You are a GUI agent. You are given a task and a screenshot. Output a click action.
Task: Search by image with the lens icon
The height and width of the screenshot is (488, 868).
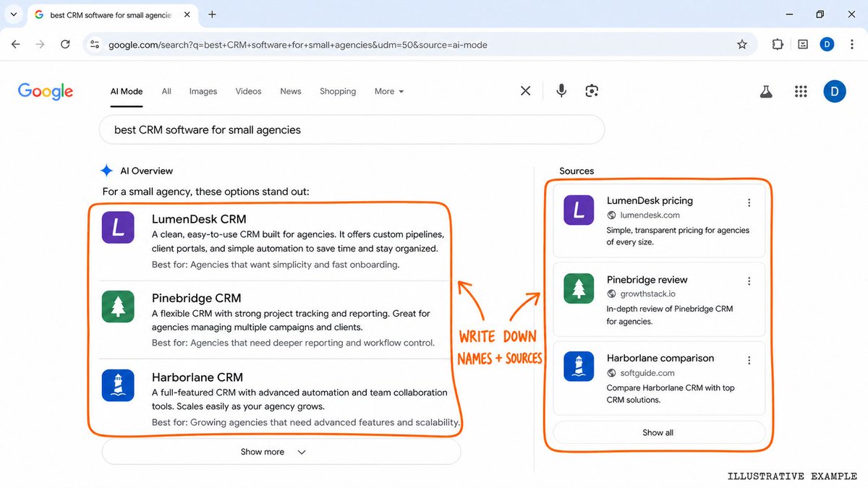(x=592, y=91)
